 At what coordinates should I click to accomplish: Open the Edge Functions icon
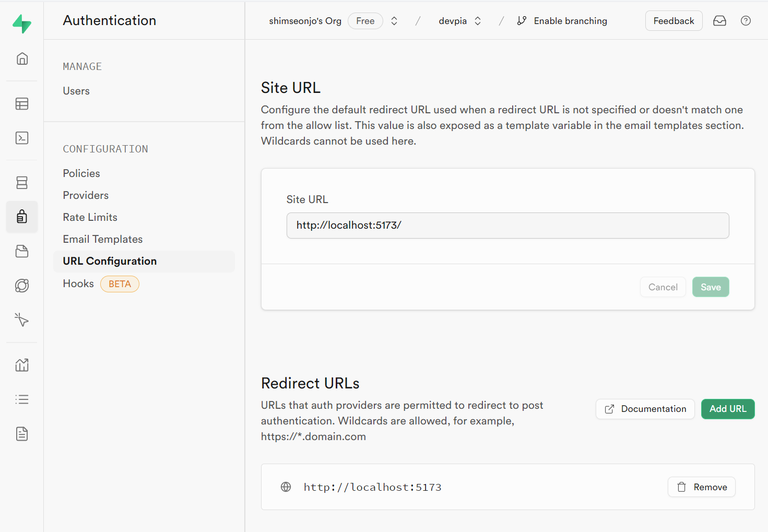tap(22, 286)
